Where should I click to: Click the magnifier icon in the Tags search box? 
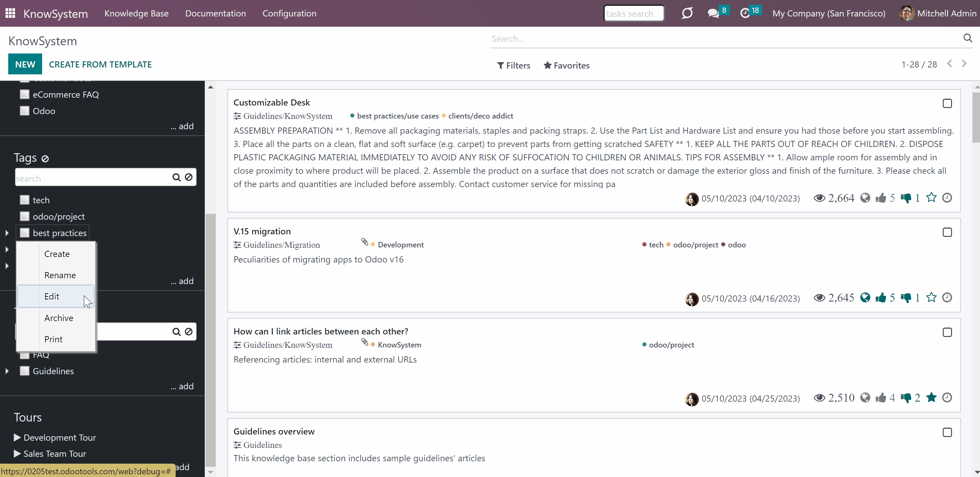[176, 178]
